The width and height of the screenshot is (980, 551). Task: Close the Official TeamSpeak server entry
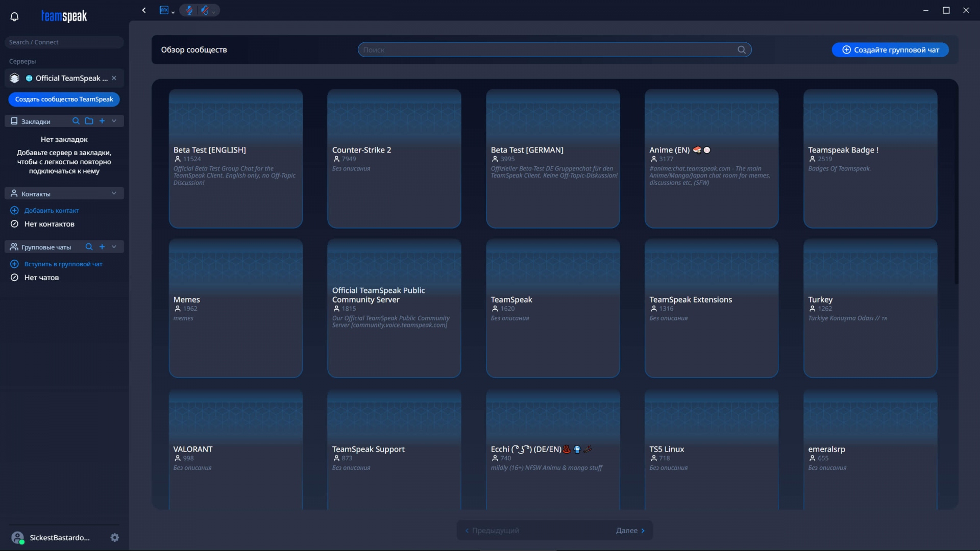(x=114, y=78)
